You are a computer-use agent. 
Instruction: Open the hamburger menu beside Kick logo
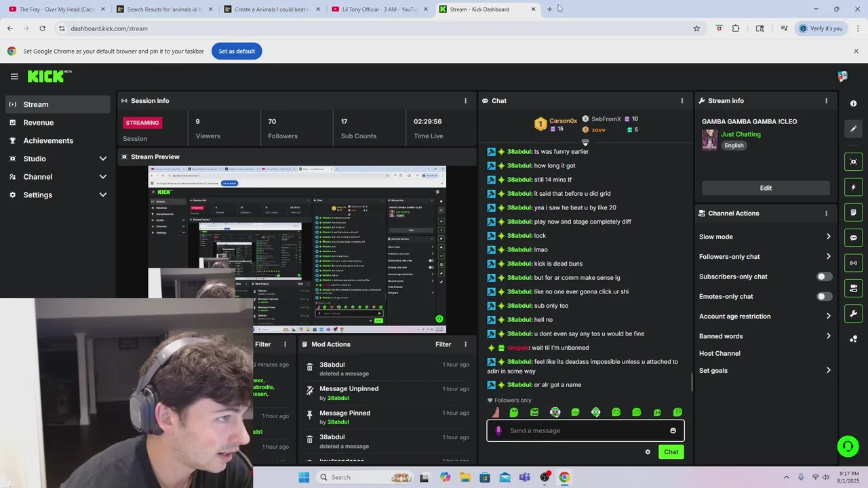point(14,77)
